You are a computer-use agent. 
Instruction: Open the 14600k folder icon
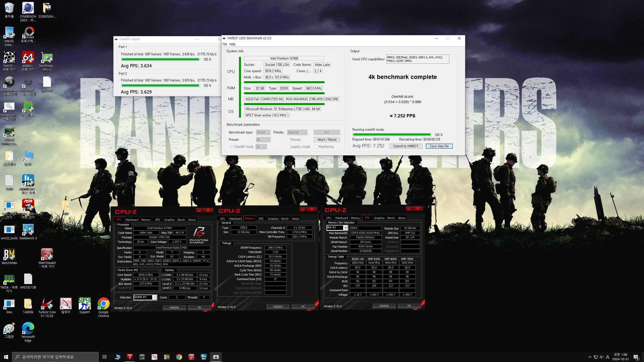point(28,306)
